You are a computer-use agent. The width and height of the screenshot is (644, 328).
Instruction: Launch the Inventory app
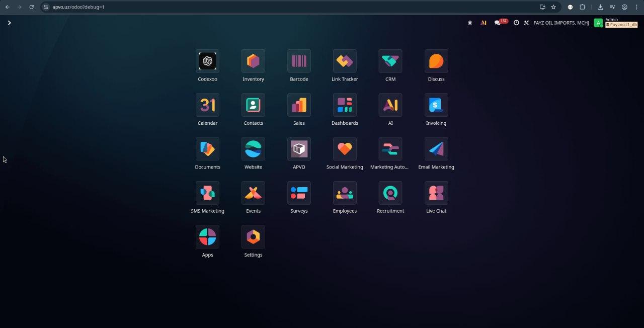point(253,61)
